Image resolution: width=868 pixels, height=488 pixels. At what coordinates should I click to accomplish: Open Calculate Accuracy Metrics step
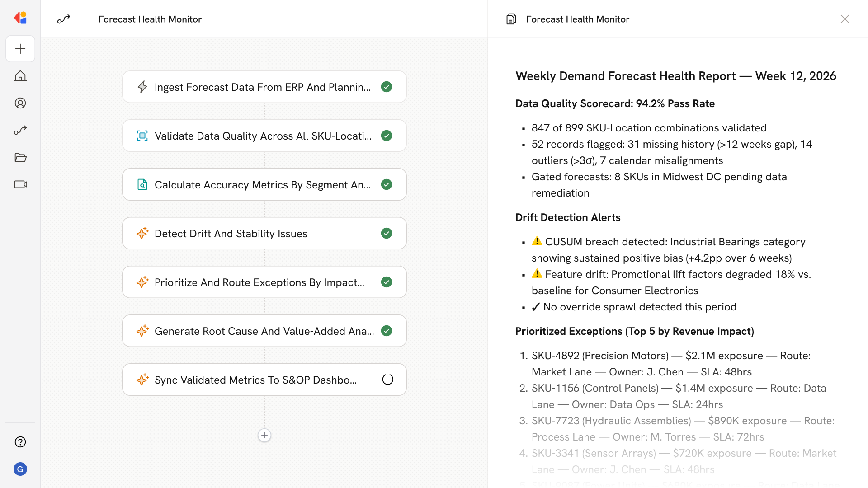(262, 185)
